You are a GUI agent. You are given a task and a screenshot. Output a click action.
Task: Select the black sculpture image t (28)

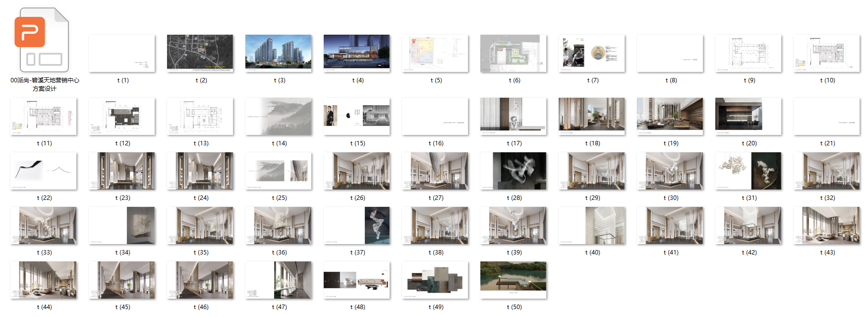513,171
